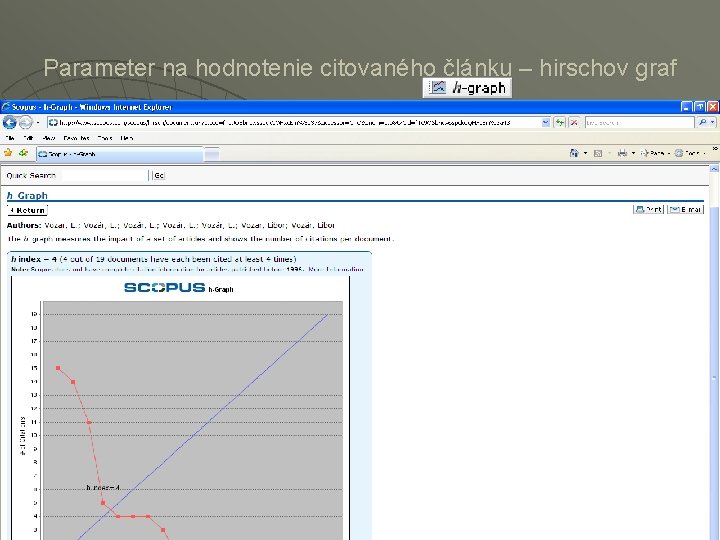Click the Add to Favorites icon

click(x=23, y=153)
